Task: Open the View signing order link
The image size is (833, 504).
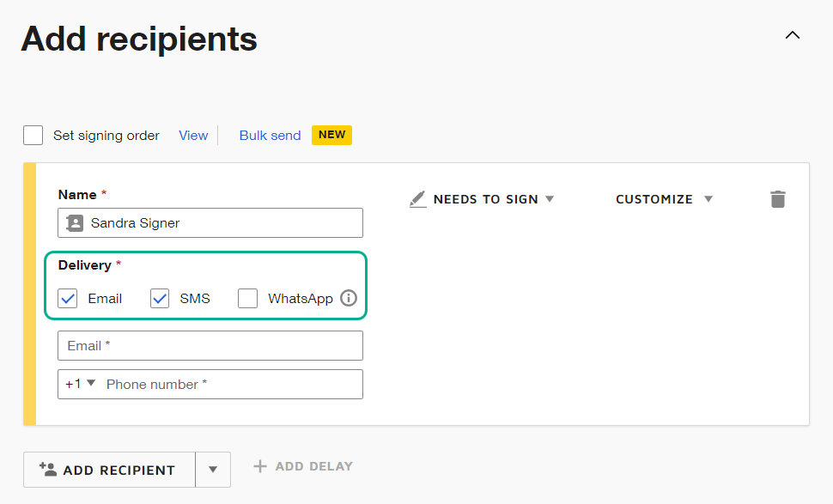Action: 192,135
